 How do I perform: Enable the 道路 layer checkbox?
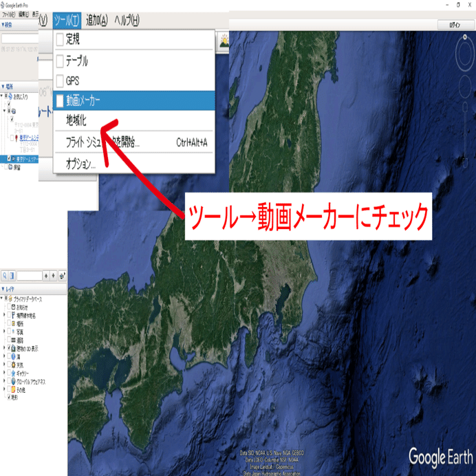tap(9, 340)
